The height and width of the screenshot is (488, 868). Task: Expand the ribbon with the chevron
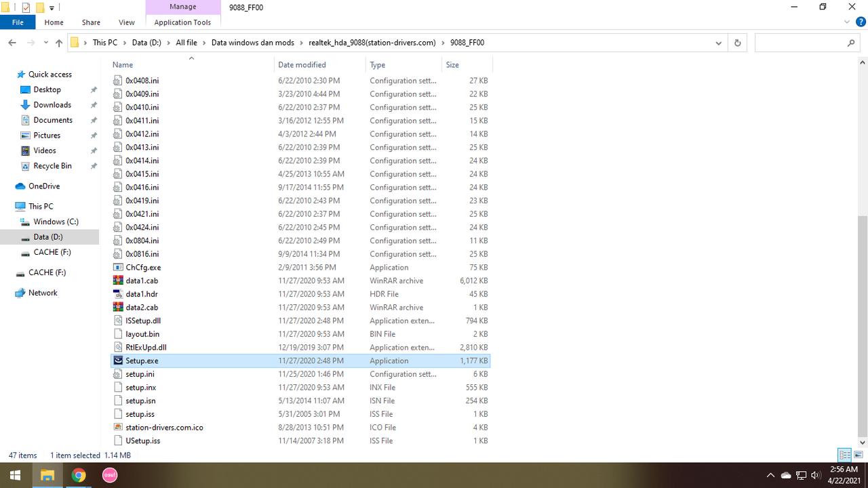pyautogui.click(x=846, y=22)
